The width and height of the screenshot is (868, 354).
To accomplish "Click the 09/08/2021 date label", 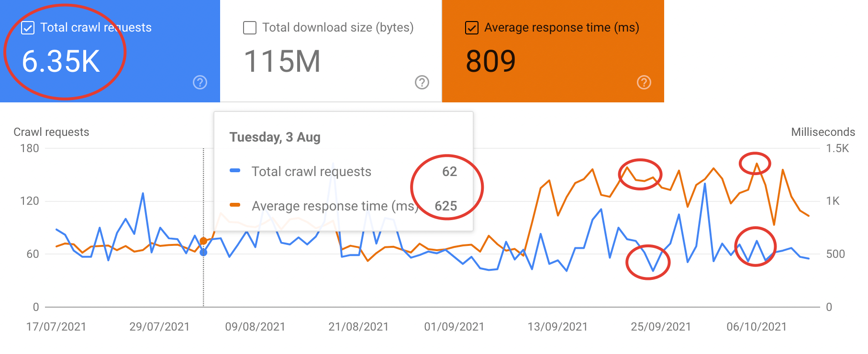I will pyautogui.click(x=255, y=327).
